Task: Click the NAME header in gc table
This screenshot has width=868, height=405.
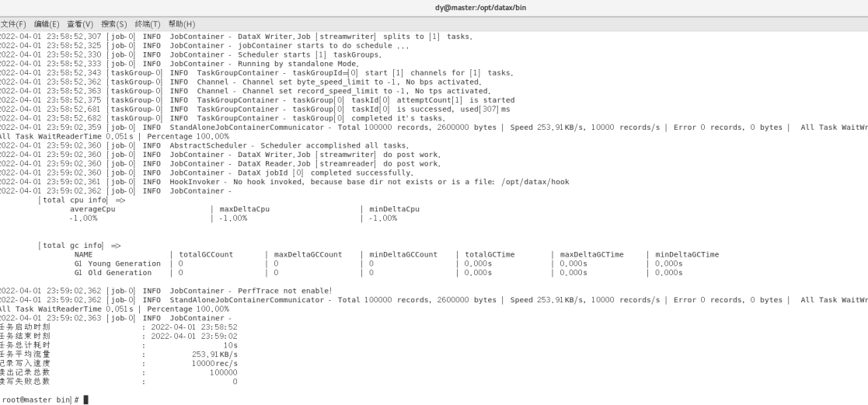Action: point(83,254)
